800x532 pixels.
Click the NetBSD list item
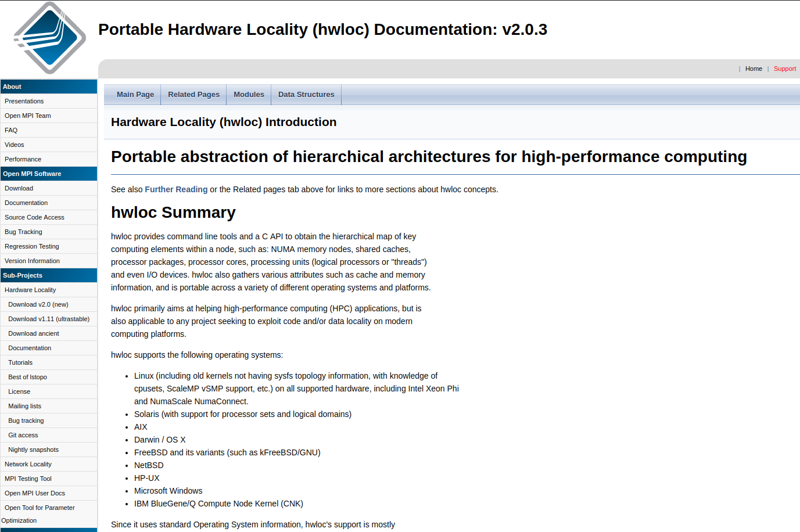pyautogui.click(x=149, y=465)
